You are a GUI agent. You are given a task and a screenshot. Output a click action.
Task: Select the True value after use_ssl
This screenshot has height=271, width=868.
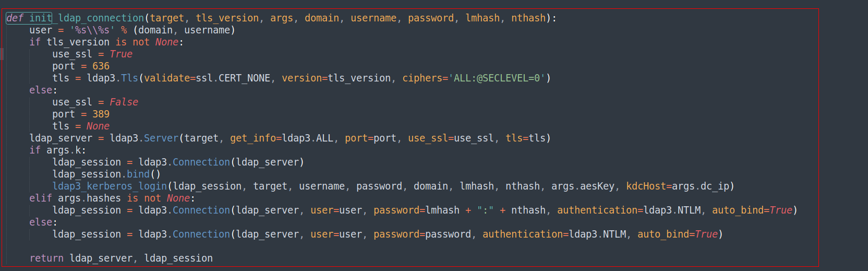(121, 54)
